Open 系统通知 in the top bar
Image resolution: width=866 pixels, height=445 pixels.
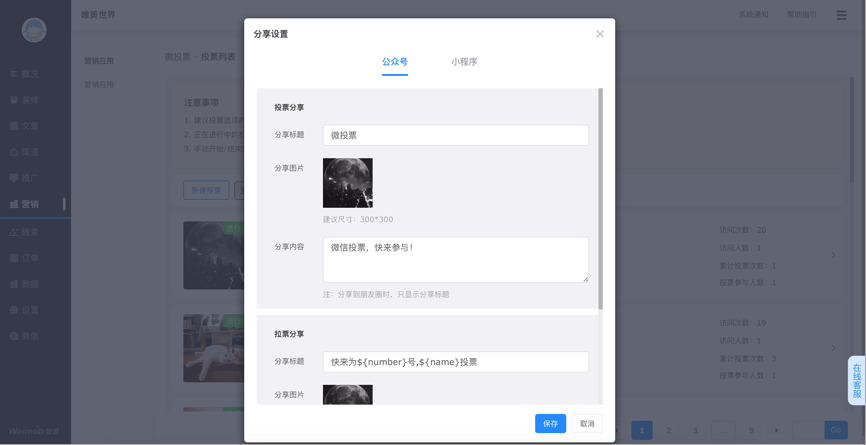pyautogui.click(x=753, y=15)
